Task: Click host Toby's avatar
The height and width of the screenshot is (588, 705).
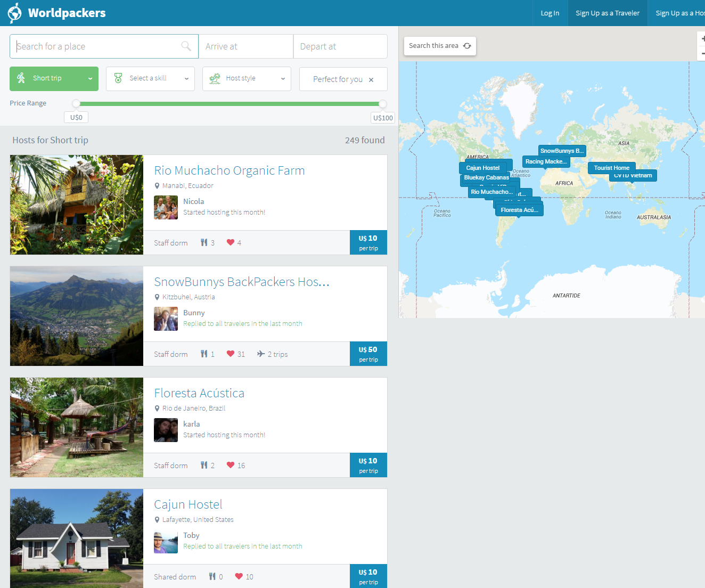Action: [x=166, y=541]
